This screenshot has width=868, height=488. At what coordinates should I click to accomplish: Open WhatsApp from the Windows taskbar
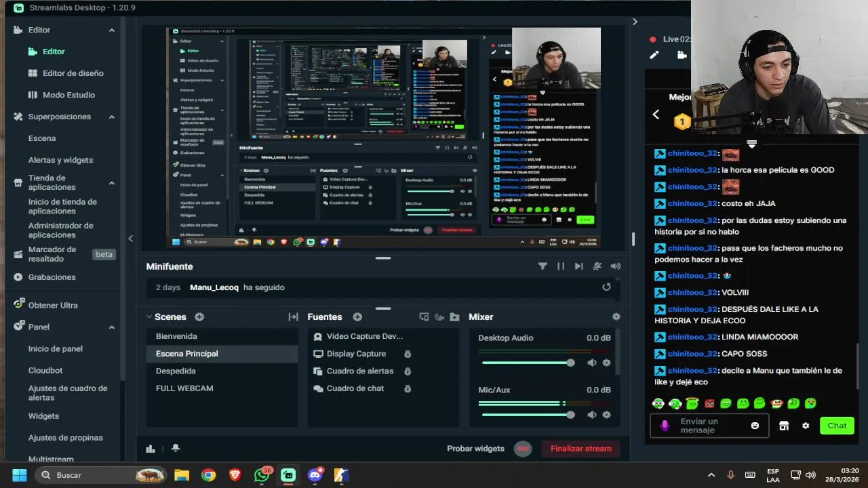(262, 475)
